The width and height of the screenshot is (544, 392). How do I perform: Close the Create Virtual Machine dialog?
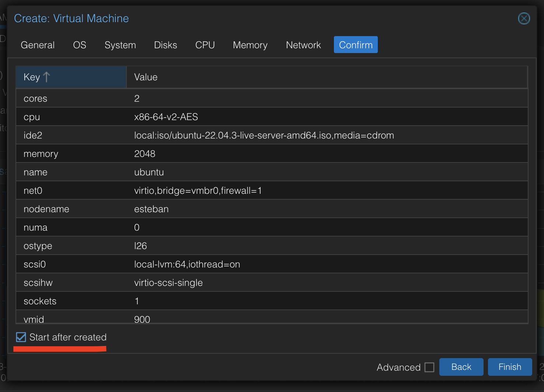(524, 18)
